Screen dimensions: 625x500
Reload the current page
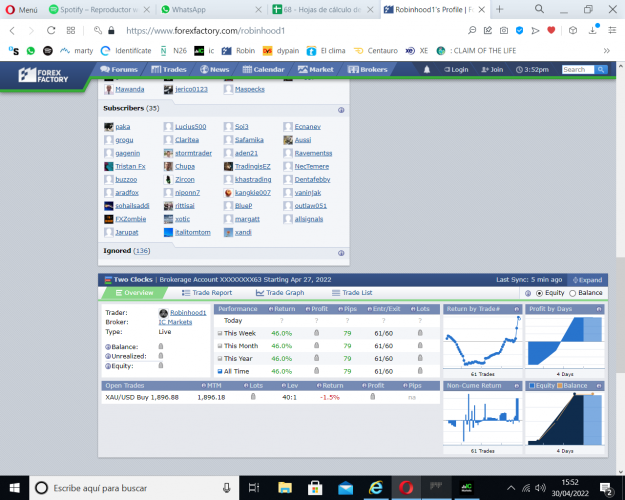point(51,31)
